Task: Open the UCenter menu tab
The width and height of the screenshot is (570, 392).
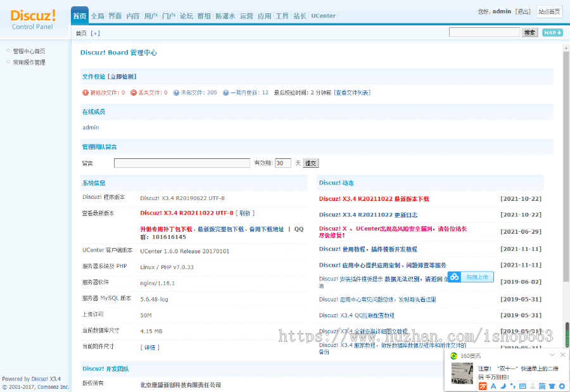Action: [x=323, y=16]
